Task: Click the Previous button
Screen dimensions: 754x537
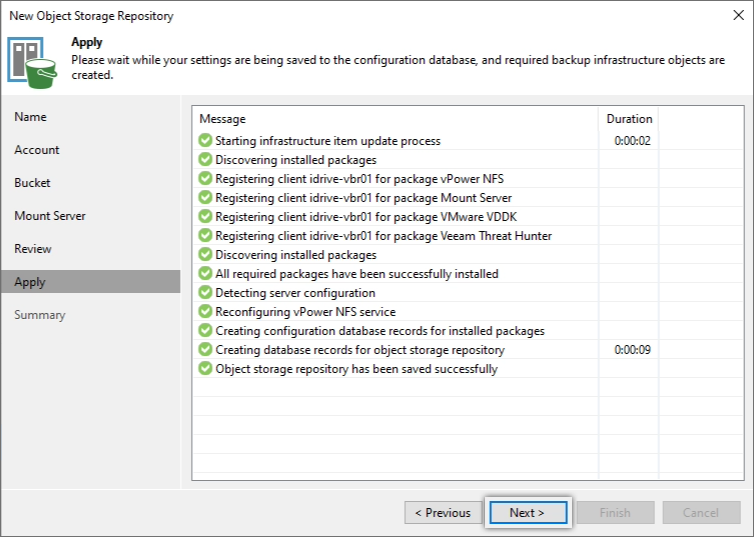Action: 443,512
